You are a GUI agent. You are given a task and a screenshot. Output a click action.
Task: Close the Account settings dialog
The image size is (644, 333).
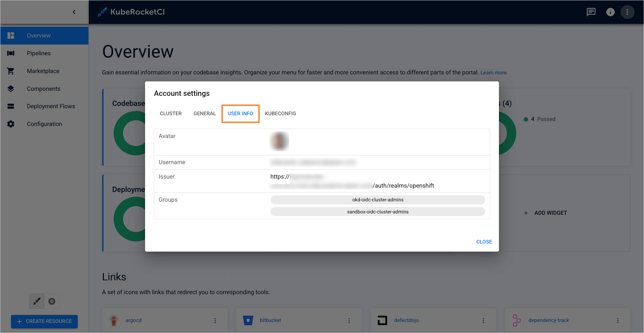(484, 242)
